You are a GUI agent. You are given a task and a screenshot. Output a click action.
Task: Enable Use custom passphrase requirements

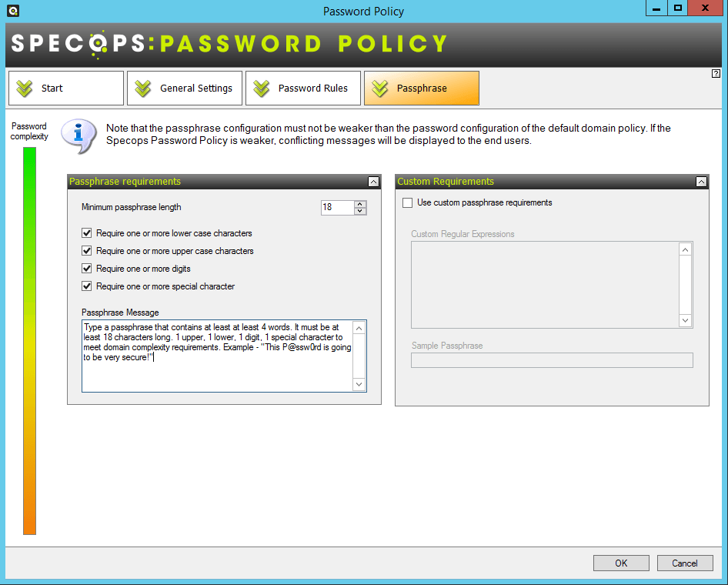[407, 202]
